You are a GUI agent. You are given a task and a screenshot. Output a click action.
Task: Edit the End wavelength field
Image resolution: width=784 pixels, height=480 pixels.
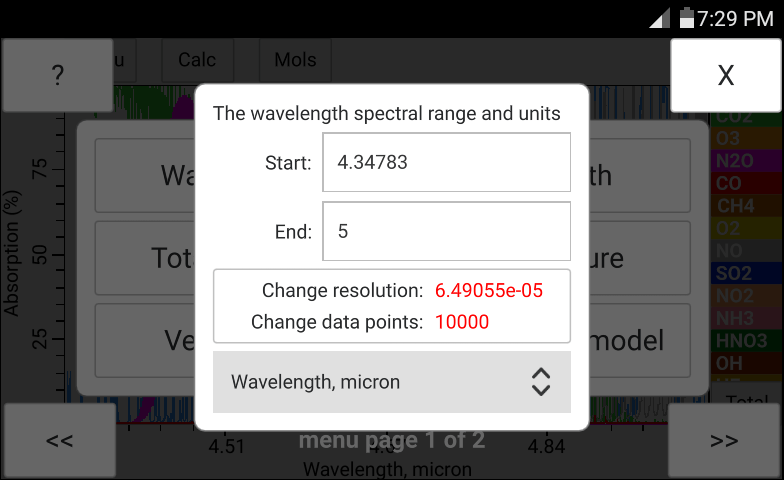pyautogui.click(x=446, y=231)
